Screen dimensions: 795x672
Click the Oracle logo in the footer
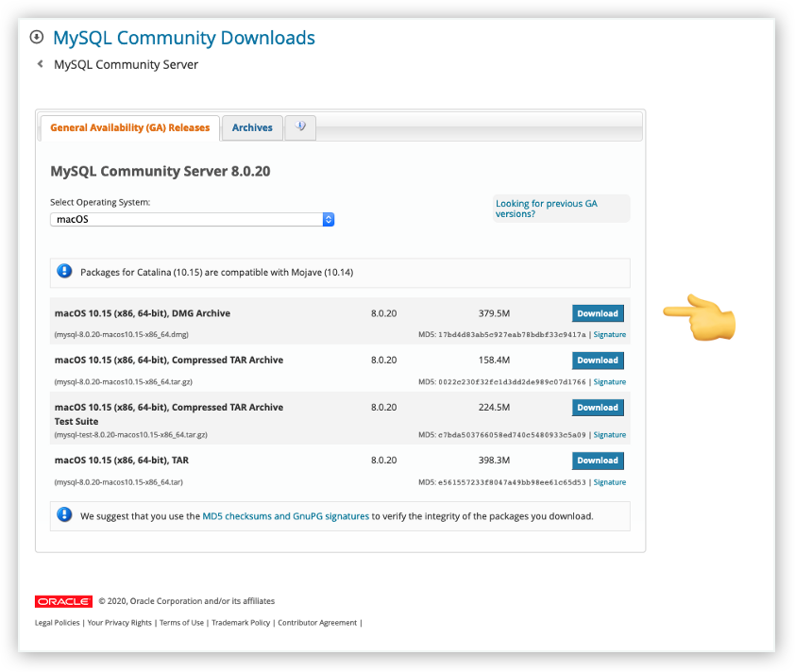coord(62,600)
